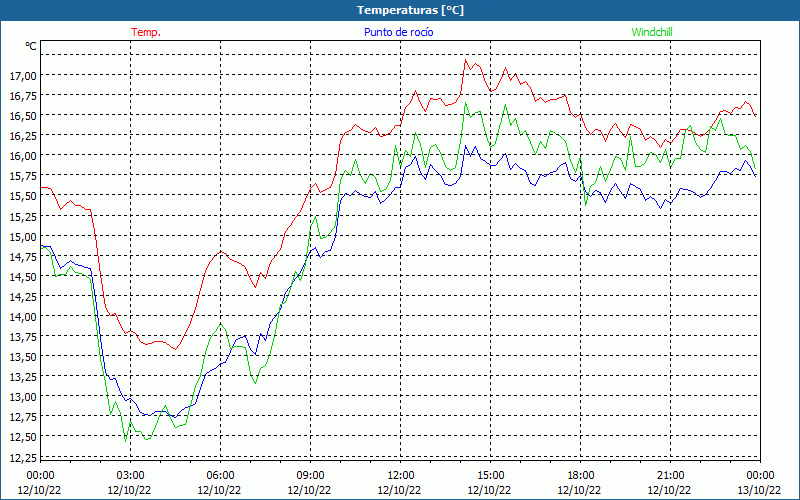Click the 15,25 y-axis value

click(x=23, y=216)
